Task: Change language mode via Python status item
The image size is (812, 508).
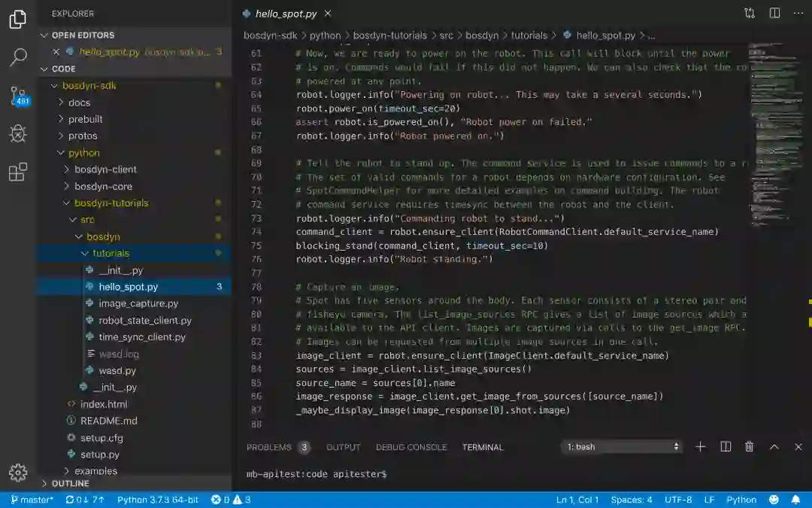Action: [x=741, y=500]
